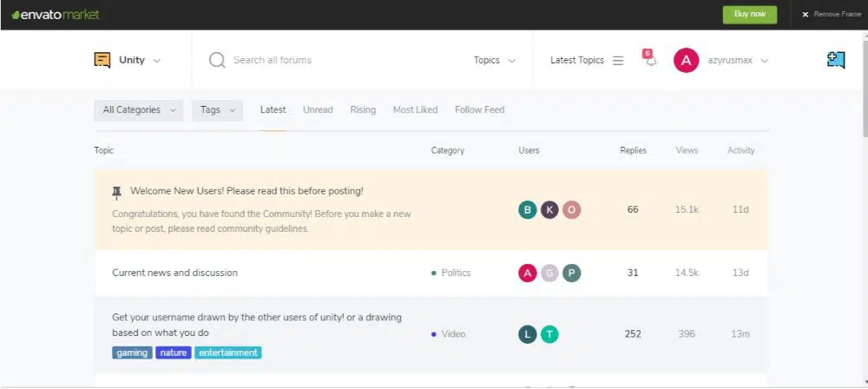
Task: Expand the Tags dropdown
Action: coord(217,110)
